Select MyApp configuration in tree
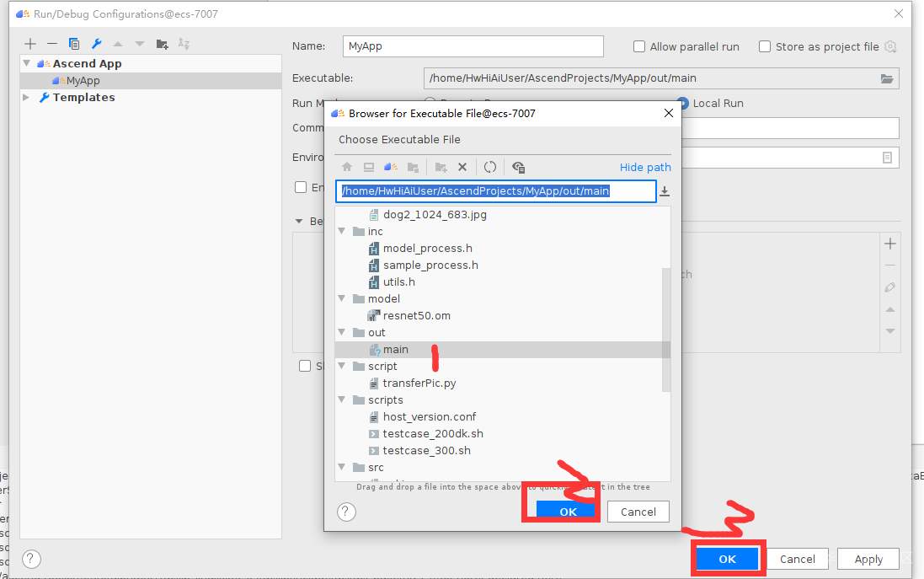 pos(150,81)
